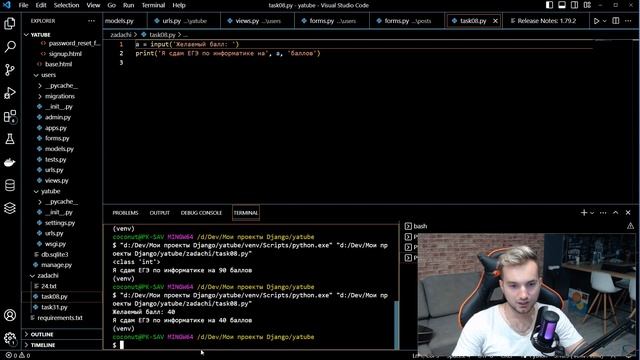Collapse the zadachi folder
Viewport: 640px width, 360px height.
pyautogui.click(x=32, y=276)
